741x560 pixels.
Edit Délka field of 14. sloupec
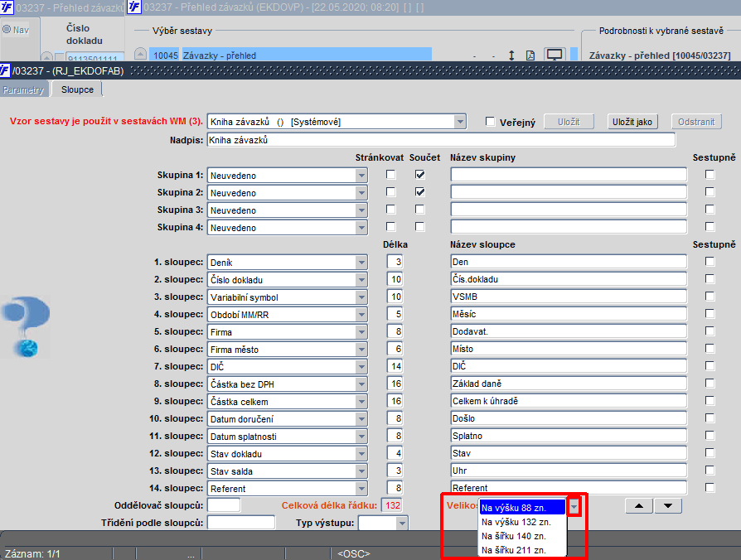[x=395, y=488]
